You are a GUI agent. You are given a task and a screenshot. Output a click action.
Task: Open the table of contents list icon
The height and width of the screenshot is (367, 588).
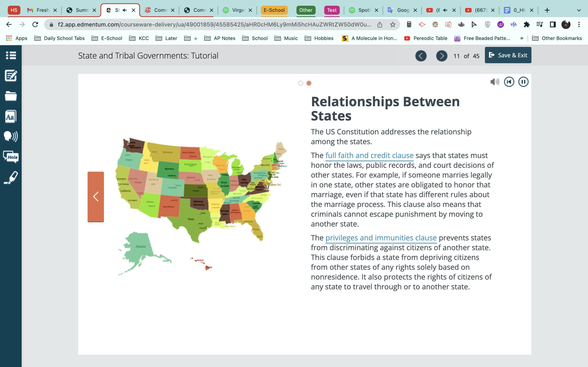[11, 55]
